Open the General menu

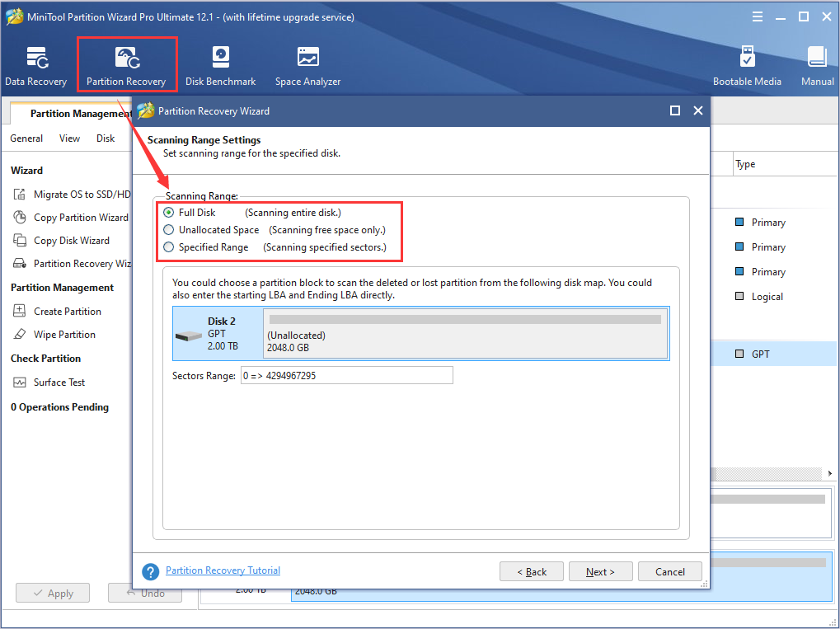(x=26, y=138)
